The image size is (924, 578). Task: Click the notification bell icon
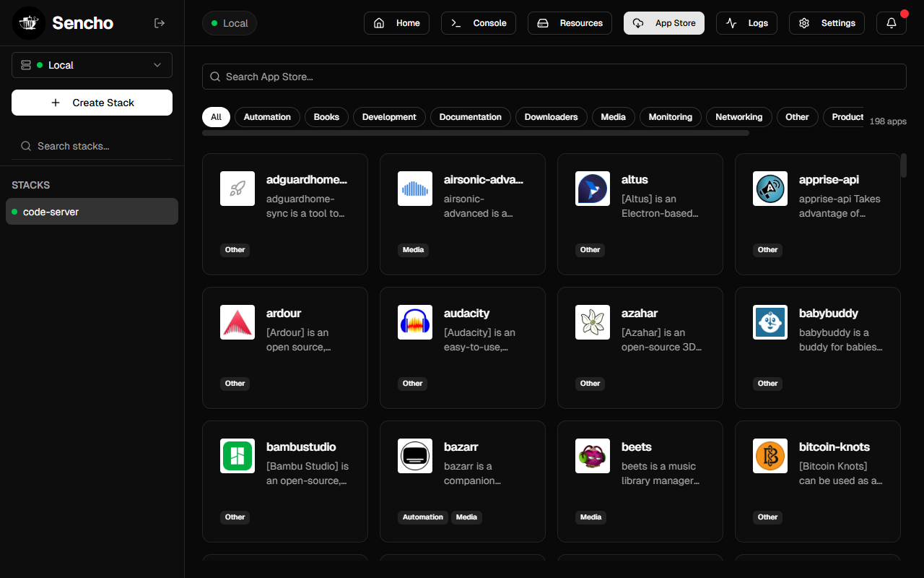click(892, 23)
